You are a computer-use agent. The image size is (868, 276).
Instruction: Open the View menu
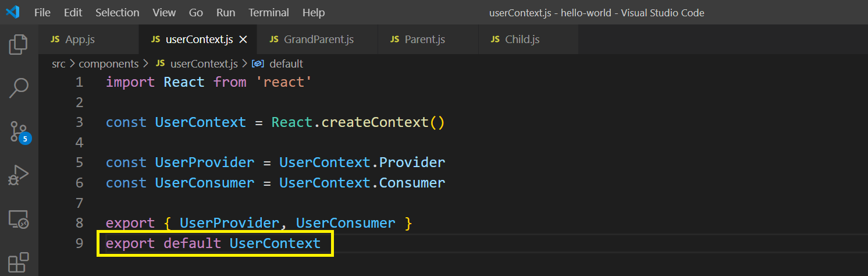164,12
